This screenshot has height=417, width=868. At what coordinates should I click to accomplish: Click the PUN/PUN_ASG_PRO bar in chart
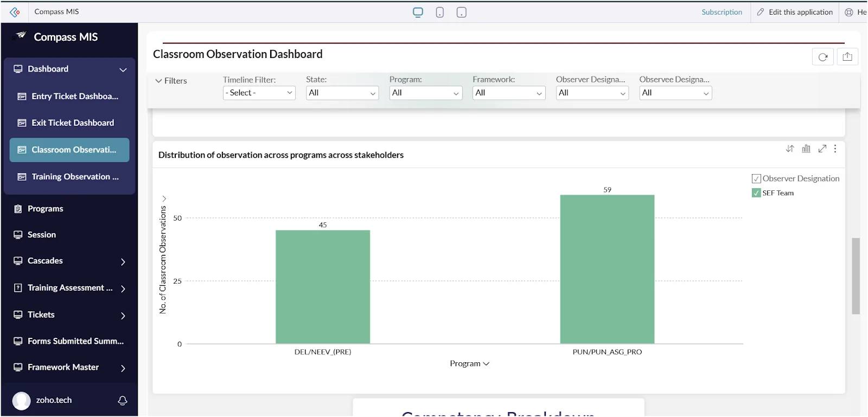607,269
